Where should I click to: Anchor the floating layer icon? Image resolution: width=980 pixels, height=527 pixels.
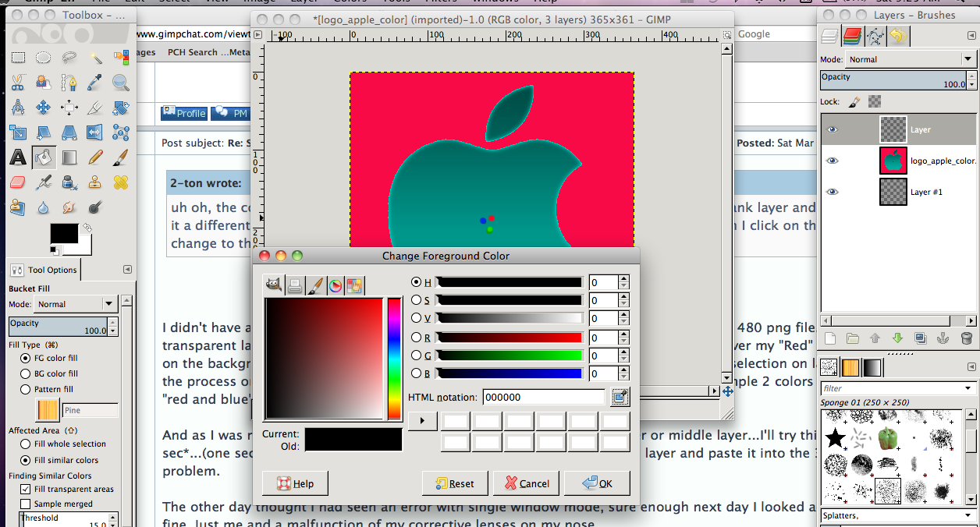(x=943, y=338)
